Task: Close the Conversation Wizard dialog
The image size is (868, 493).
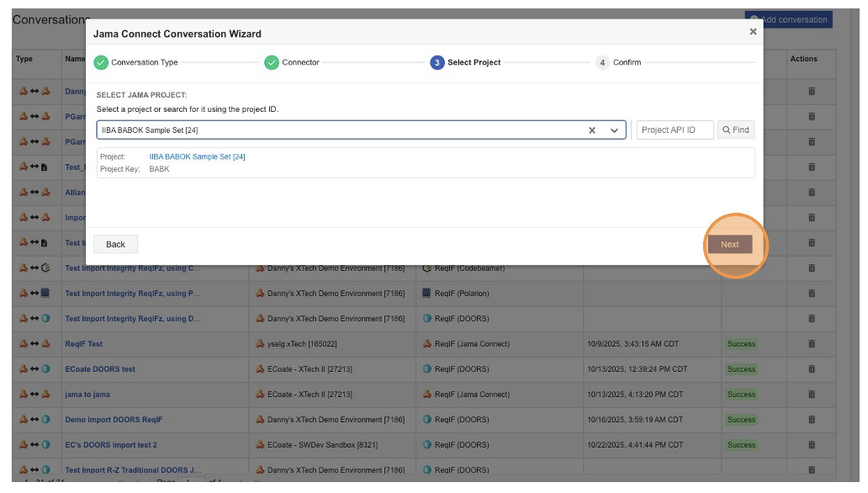Action: (753, 32)
